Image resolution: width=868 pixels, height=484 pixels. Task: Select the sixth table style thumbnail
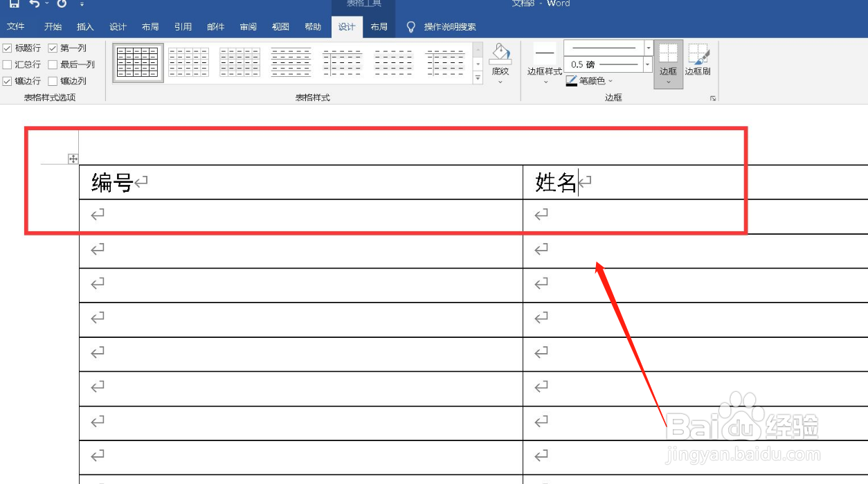point(393,62)
